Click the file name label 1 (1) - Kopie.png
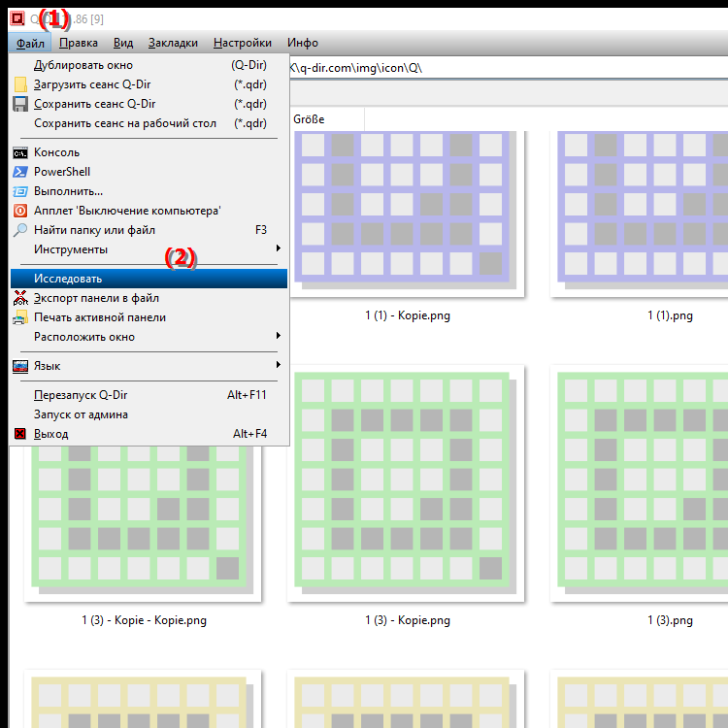 pyautogui.click(x=408, y=315)
